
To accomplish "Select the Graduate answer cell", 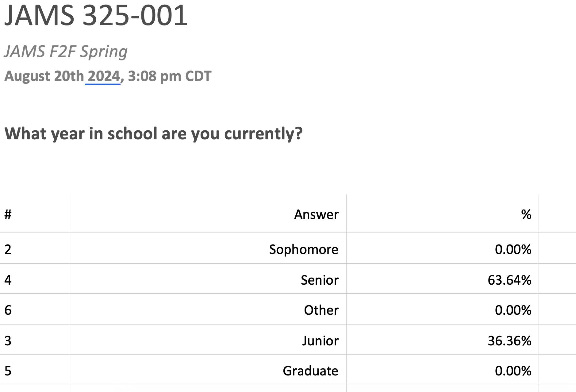I will coord(310,371).
